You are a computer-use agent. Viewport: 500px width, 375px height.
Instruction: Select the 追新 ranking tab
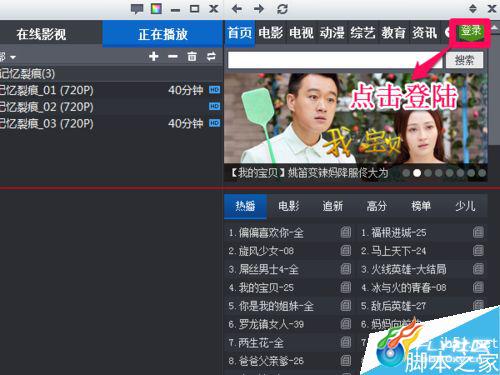333,206
